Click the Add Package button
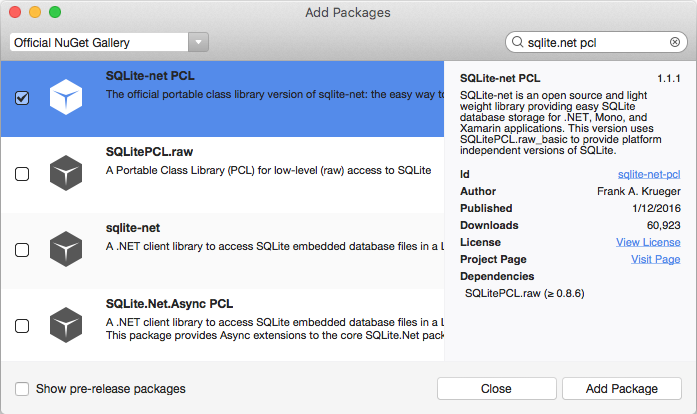697x414 pixels. pyautogui.click(x=621, y=389)
